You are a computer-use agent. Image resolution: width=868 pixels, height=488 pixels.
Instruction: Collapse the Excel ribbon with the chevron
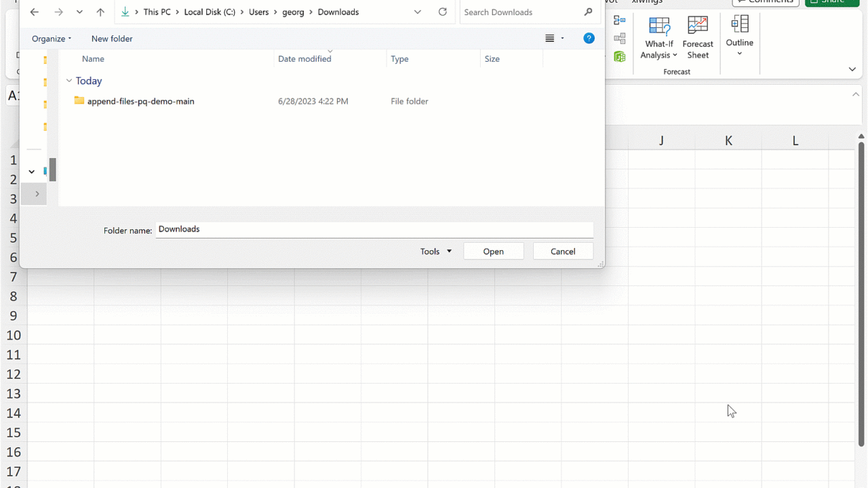[x=852, y=69]
